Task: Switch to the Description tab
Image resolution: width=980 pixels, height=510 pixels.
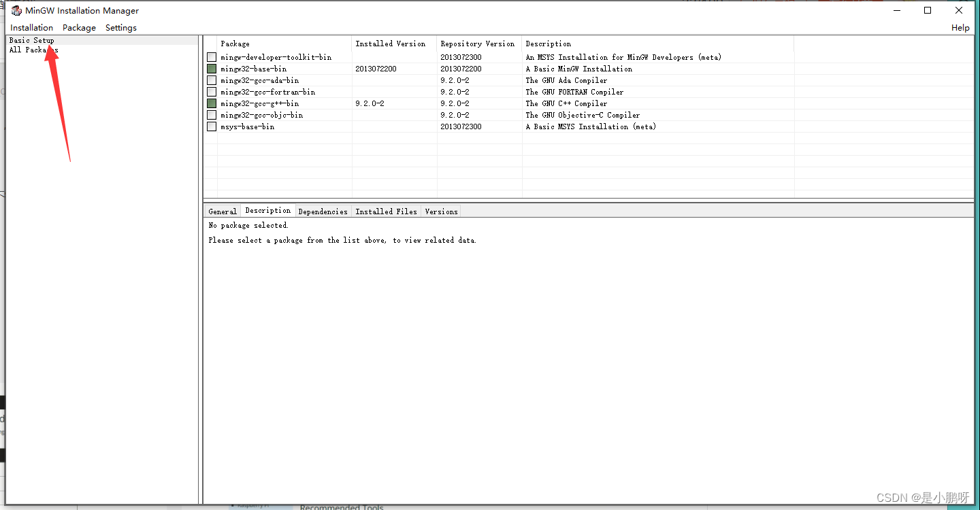Action: click(267, 211)
